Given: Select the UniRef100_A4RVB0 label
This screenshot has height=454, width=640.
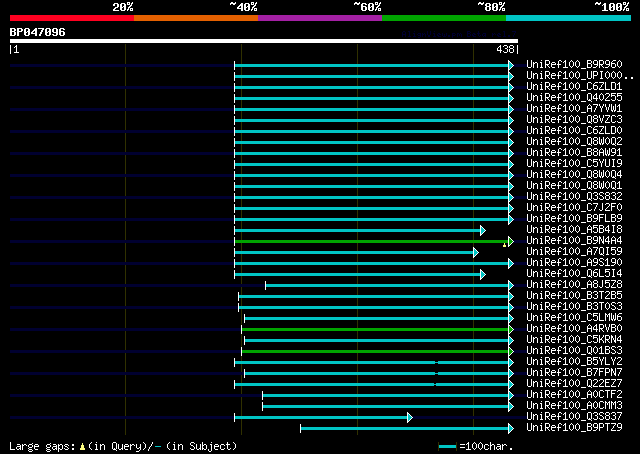Looking at the screenshot, I should 574,329.
